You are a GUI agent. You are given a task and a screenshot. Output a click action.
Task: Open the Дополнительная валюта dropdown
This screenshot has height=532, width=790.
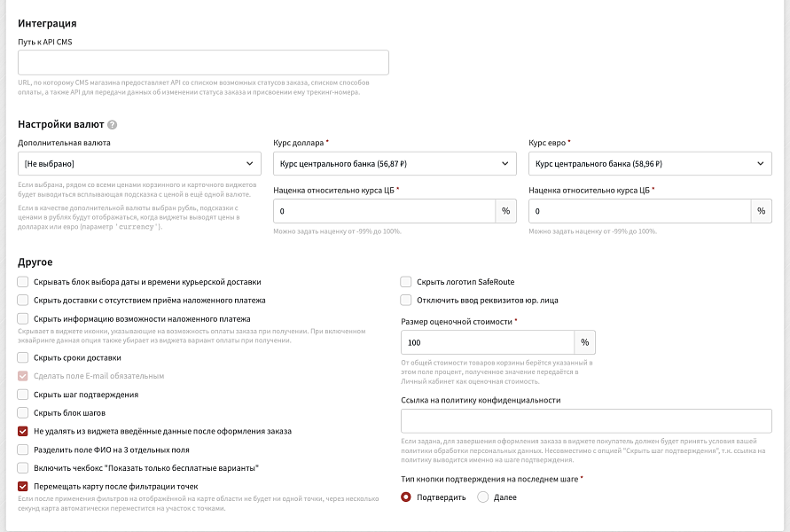point(139,164)
